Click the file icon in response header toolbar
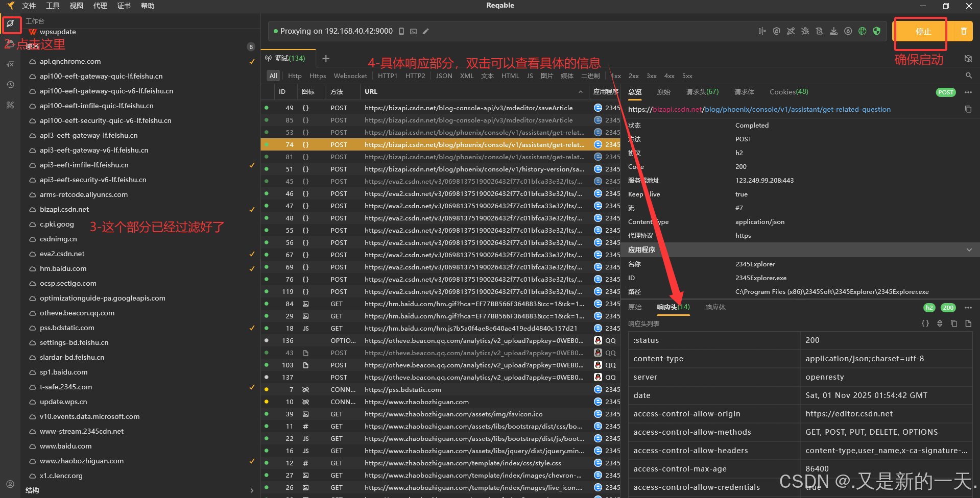The height and width of the screenshot is (498, 980). [968, 323]
